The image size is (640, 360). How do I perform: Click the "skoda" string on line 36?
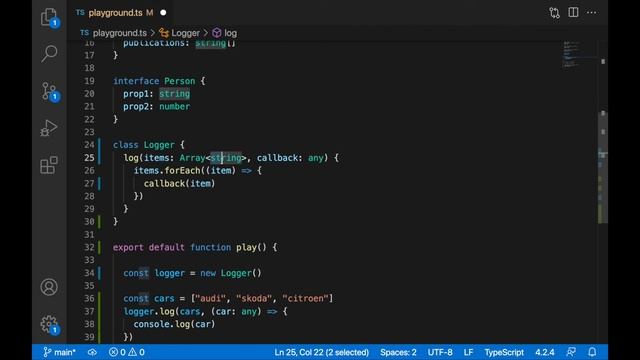pyautogui.click(x=254, y=298)
